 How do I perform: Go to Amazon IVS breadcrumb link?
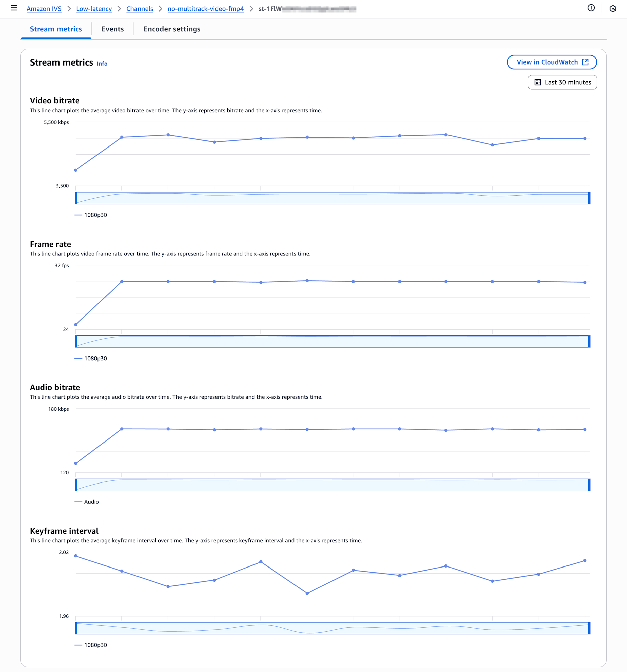pos(44,9)
